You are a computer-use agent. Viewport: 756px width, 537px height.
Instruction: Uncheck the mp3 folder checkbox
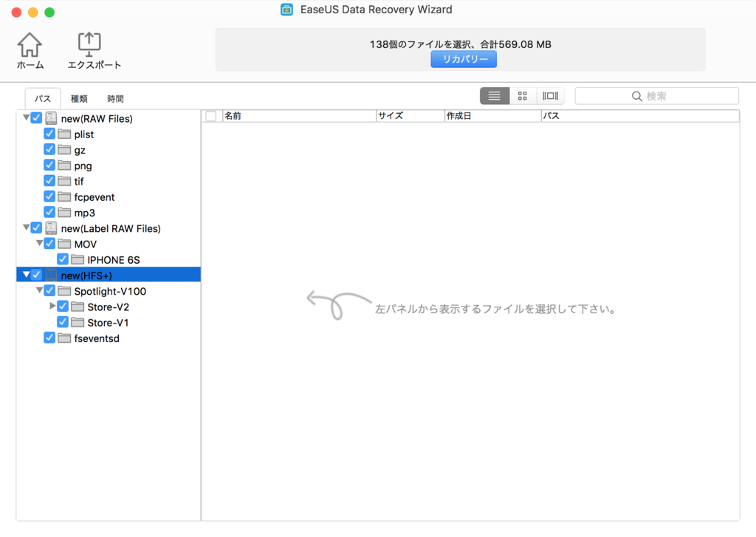tap(49, 212)
